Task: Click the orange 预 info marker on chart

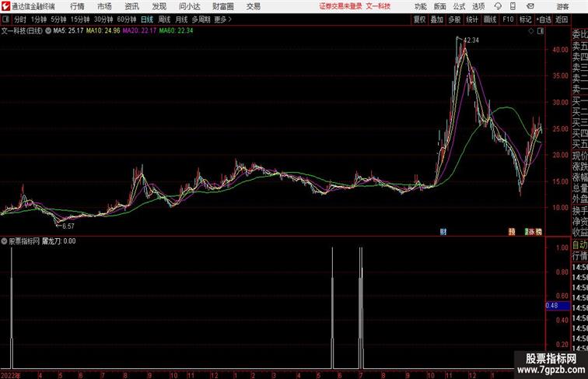Action: [x=512, y=232]
